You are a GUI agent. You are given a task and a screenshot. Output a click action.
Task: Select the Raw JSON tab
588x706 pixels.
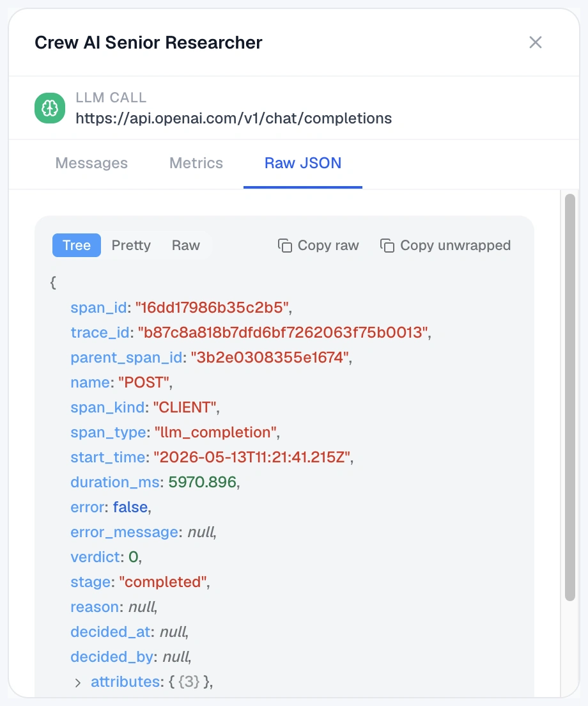[x=303, y=163]
